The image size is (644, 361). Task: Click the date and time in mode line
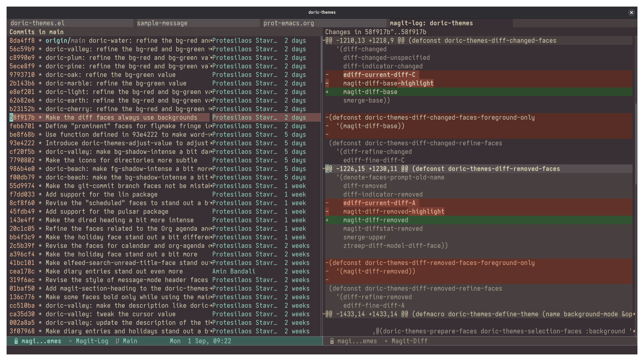(x=200, y=341)
